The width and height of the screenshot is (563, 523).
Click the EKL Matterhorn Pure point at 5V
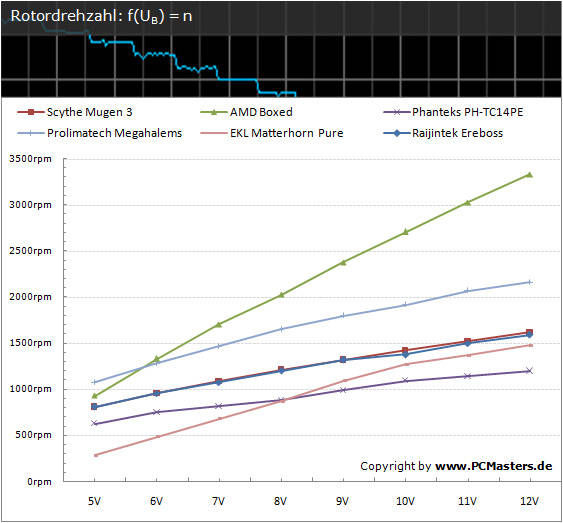[x=96, y=455]
